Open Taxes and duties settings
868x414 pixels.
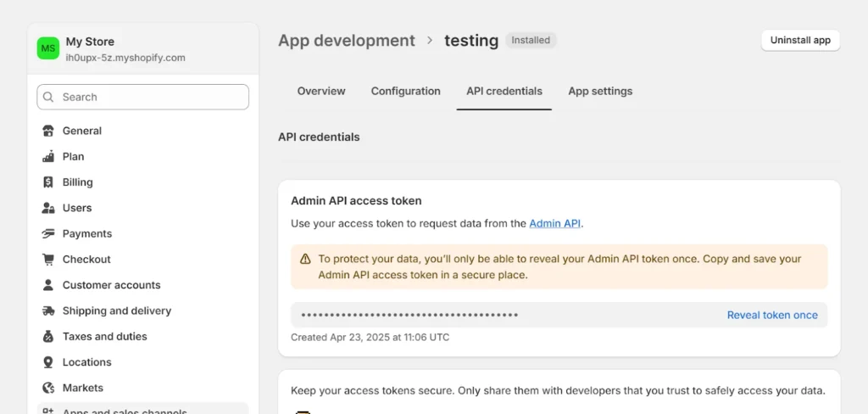tap(104, 337)
